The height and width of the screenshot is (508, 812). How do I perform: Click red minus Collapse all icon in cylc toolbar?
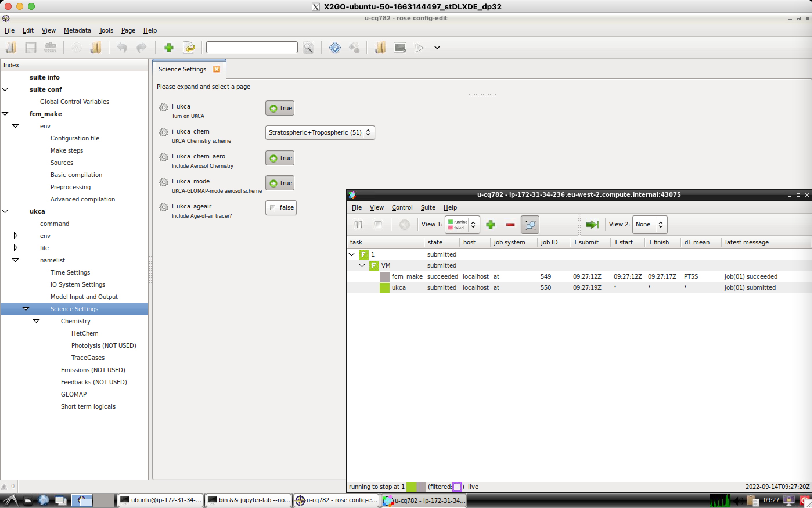510,224
